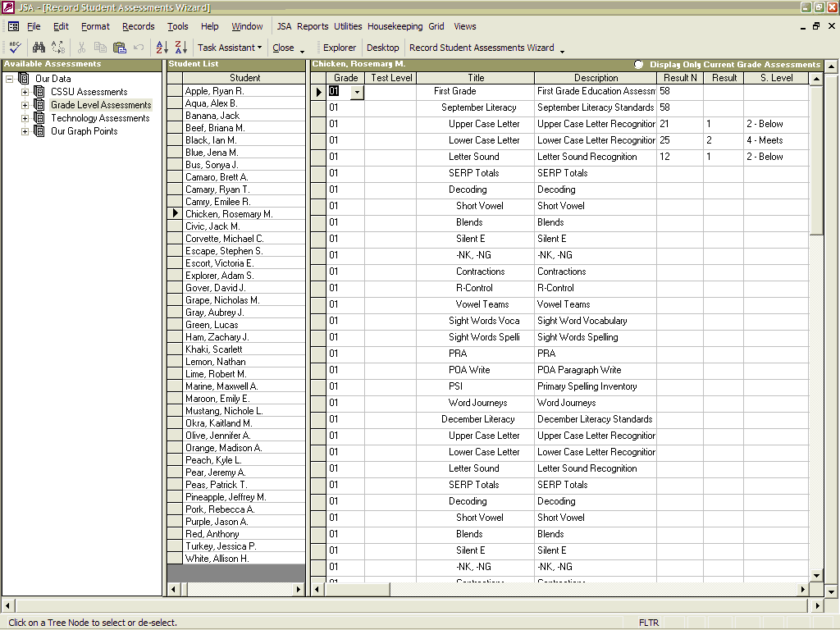The width and height of the screenshot is (840, 630).
Task: Sort descending with the Z-A icon
Action: click(181, 48)
